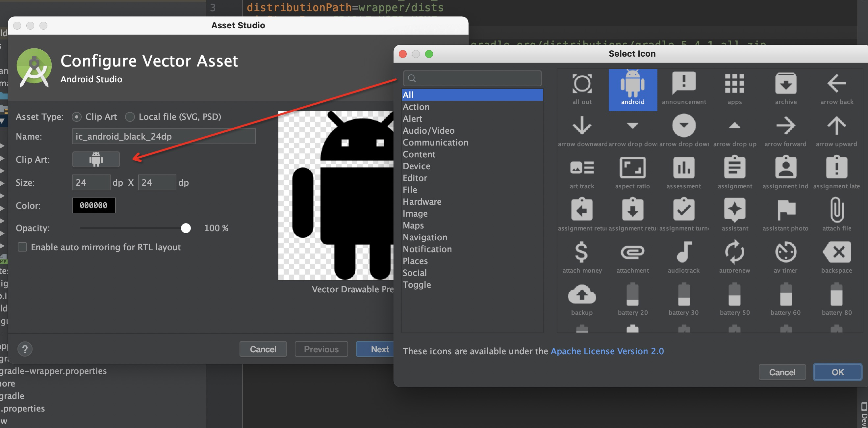Click the icon search field
The height and width of the screenshot is (428, 868).
[472, 78]
